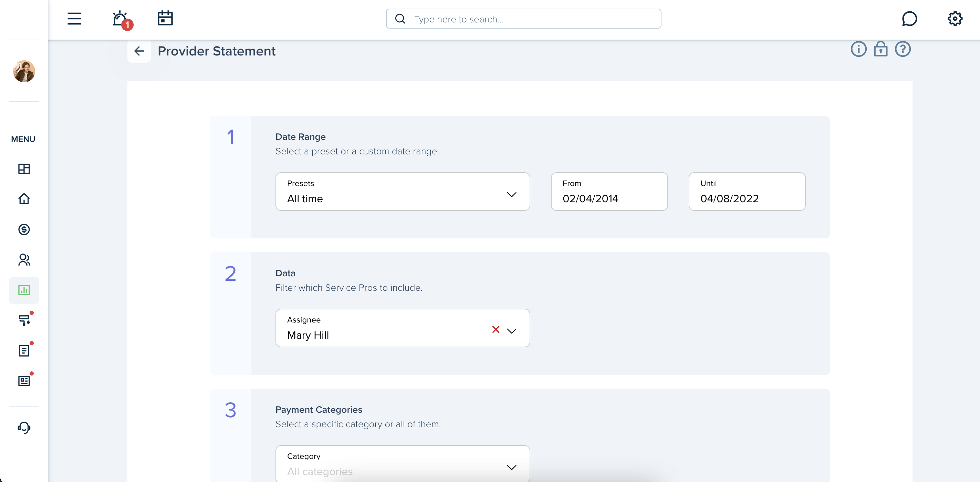Click the search magnifier icon

[x=400, y=19]
